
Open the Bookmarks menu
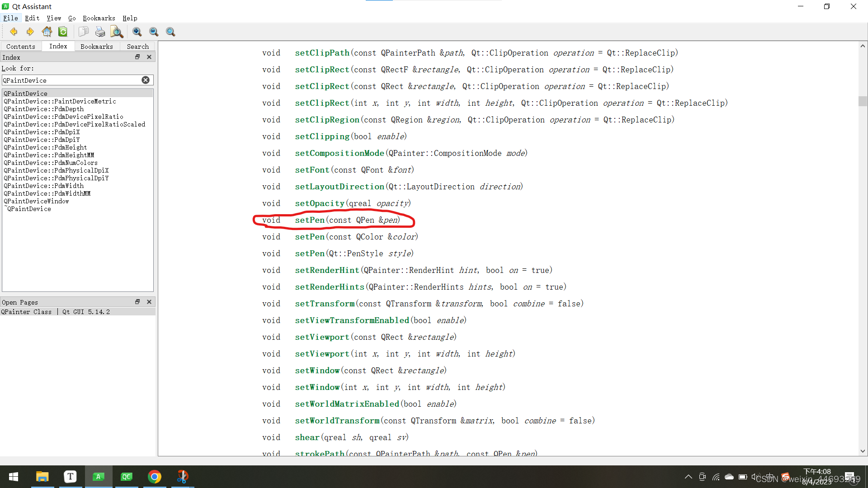coord(99,18)
